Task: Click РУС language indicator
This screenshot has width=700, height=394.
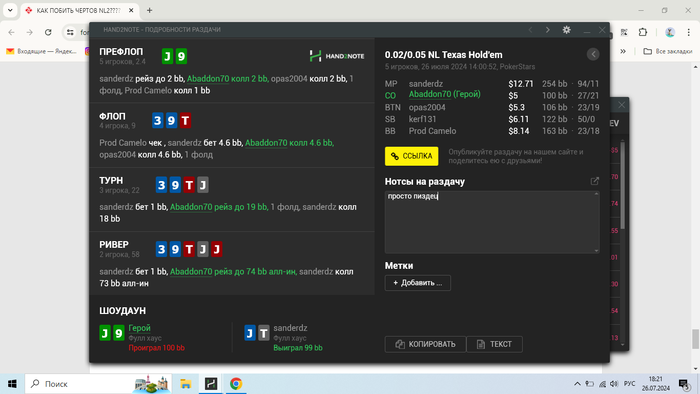Action: [629, 384]
